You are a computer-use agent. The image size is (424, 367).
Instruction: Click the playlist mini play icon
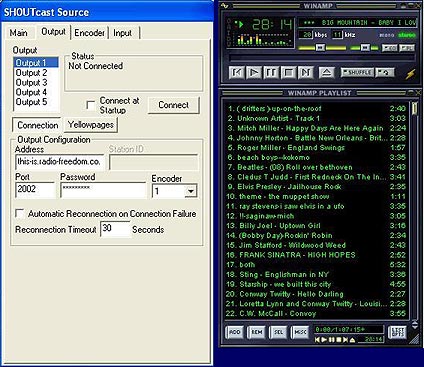point(324,340)
